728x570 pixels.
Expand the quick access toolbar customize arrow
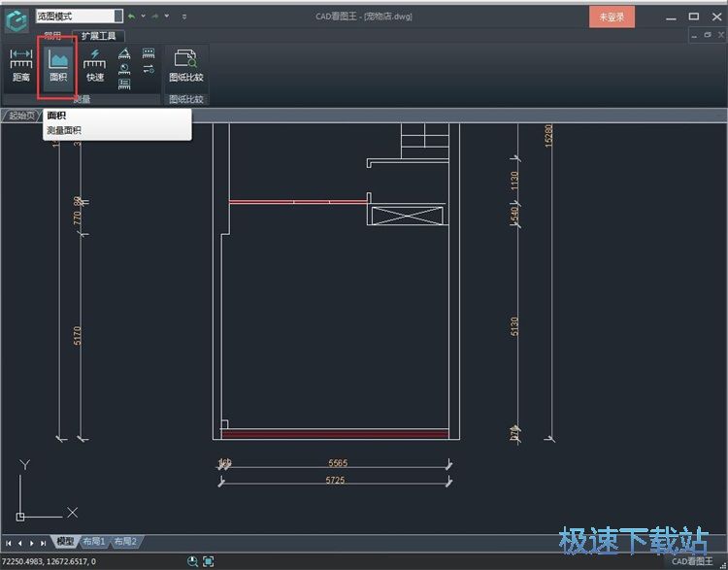(184, 17)
